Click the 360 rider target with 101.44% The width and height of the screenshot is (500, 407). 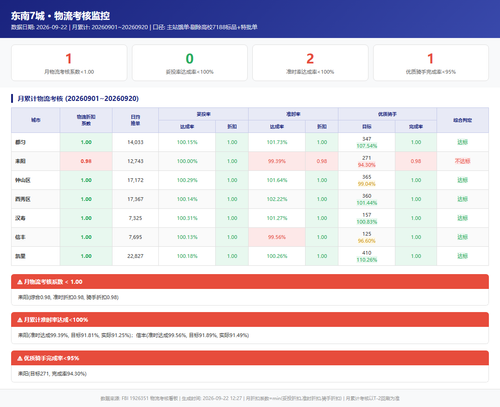(367, 199)
